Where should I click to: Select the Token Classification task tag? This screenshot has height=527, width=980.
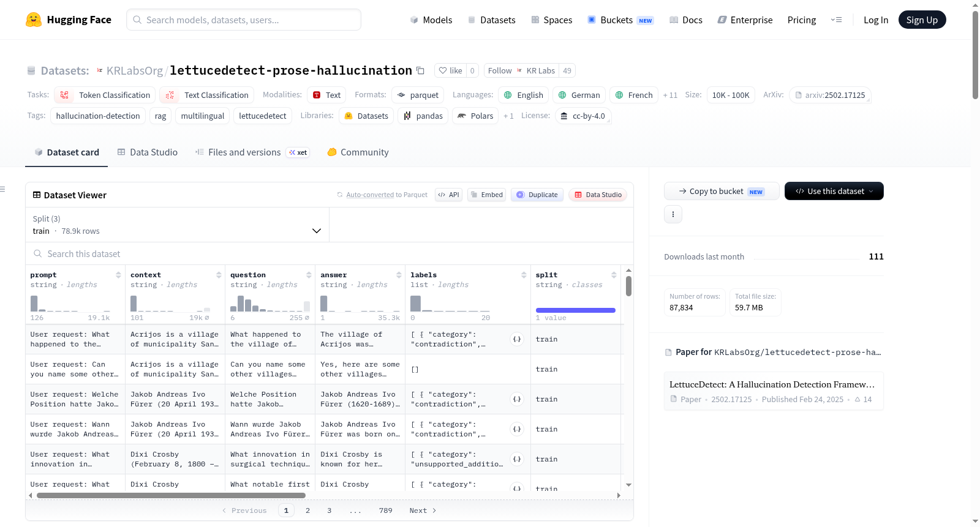pyautogui.click(x=105, y=95)
